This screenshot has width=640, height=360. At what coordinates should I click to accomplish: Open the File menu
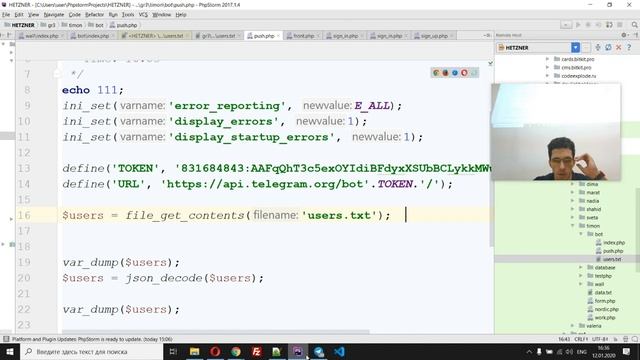coord(6,15)
